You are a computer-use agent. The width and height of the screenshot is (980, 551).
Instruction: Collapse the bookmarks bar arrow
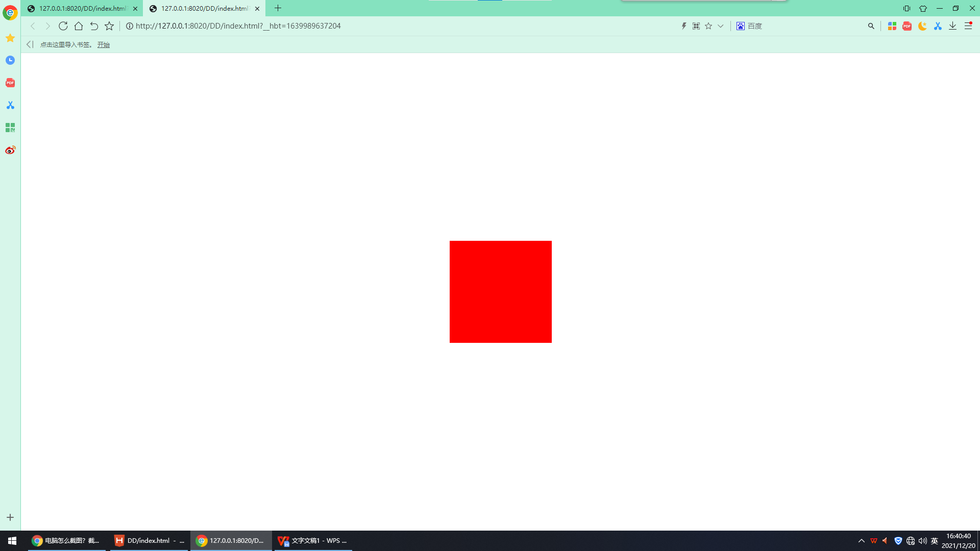tap(30, 45)
